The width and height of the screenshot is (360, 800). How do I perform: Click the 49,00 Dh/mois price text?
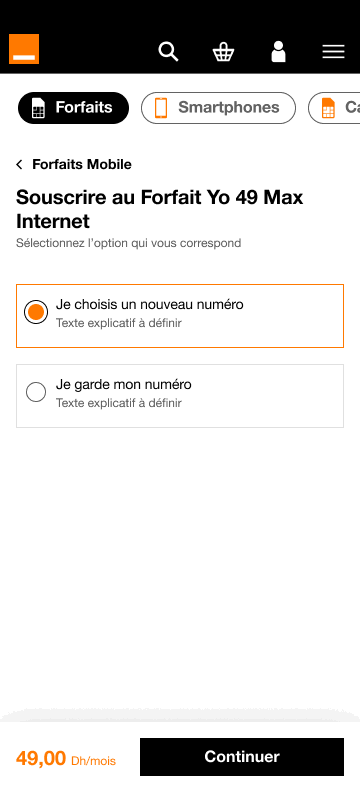(x=66, y=759)
